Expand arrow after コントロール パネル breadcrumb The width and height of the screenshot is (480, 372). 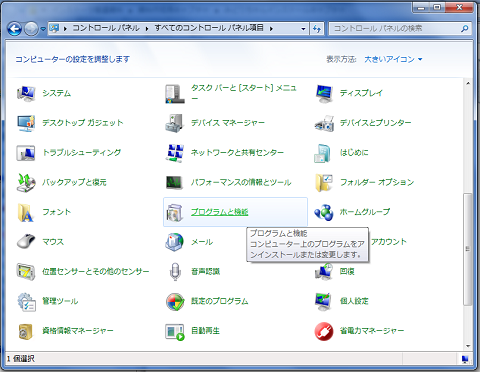pyautogui.click(x=147, y=29)
